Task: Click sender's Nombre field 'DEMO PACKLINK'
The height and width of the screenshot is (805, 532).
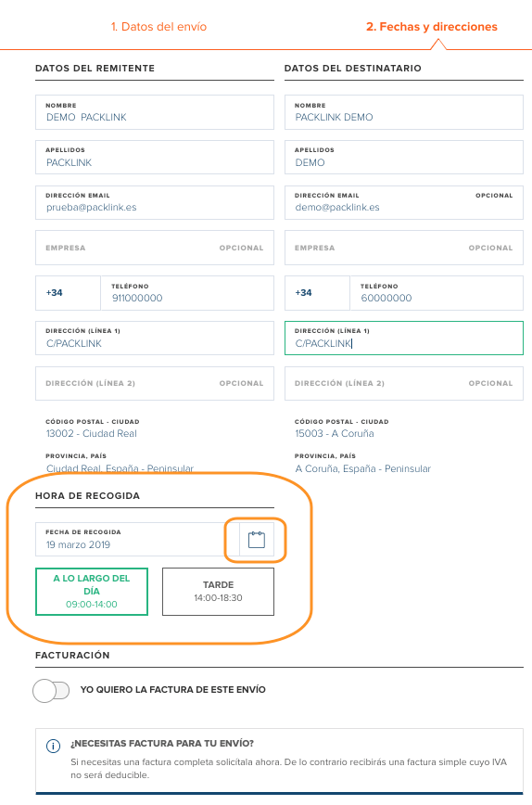Action: tap(155, 112)
